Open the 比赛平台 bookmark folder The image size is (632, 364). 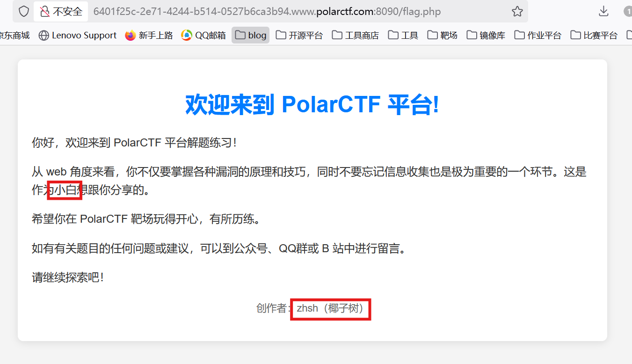click(594, 35)
